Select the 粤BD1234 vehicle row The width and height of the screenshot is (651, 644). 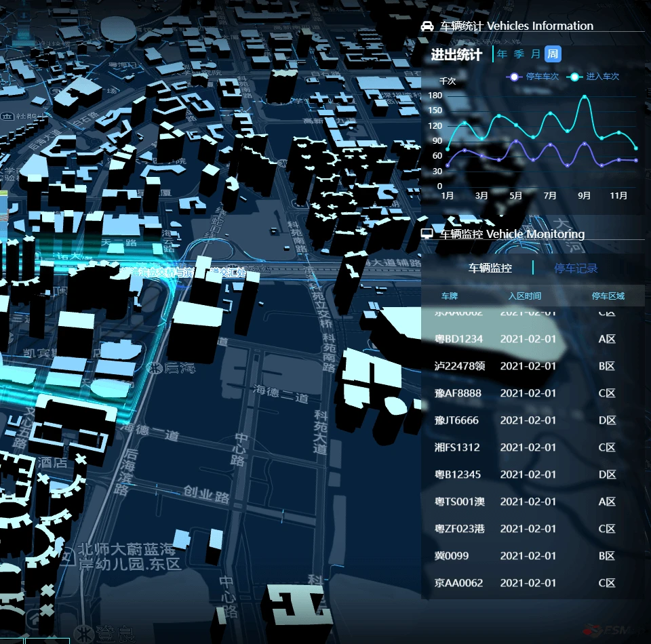pos(533,339)
